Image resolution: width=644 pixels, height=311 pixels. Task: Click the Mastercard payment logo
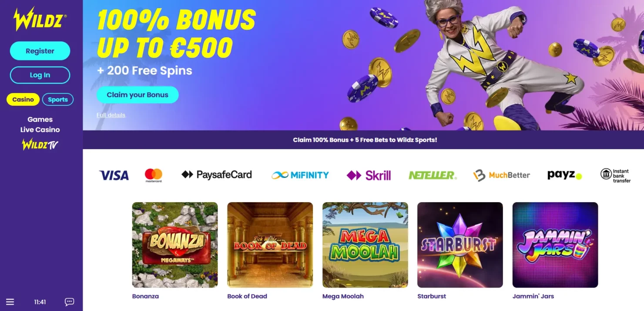154,175
